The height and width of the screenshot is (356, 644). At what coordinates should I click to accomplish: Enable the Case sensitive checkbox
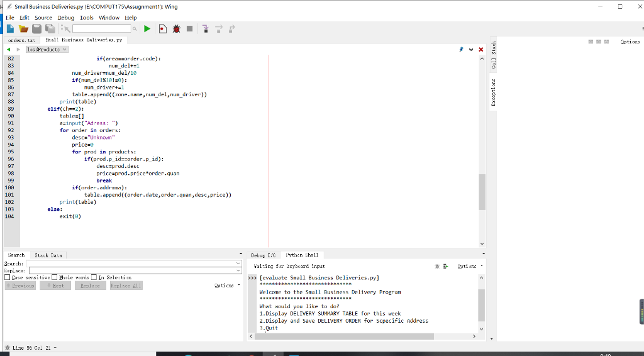pos(7,277)
